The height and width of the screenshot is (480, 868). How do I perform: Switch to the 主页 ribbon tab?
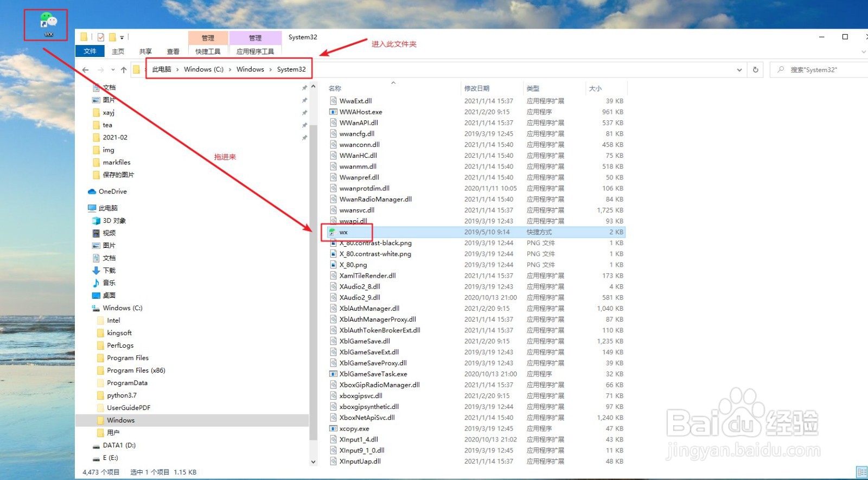[118, 52]
